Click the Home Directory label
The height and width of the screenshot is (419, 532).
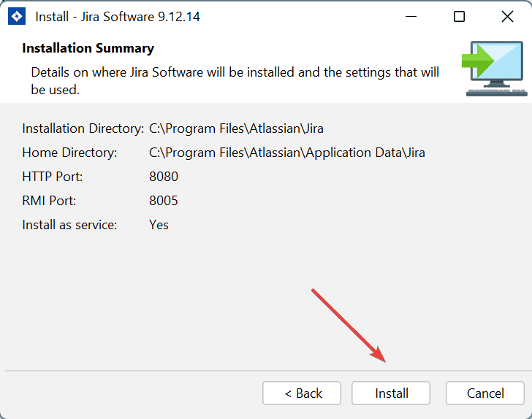[x=69, y=153]
